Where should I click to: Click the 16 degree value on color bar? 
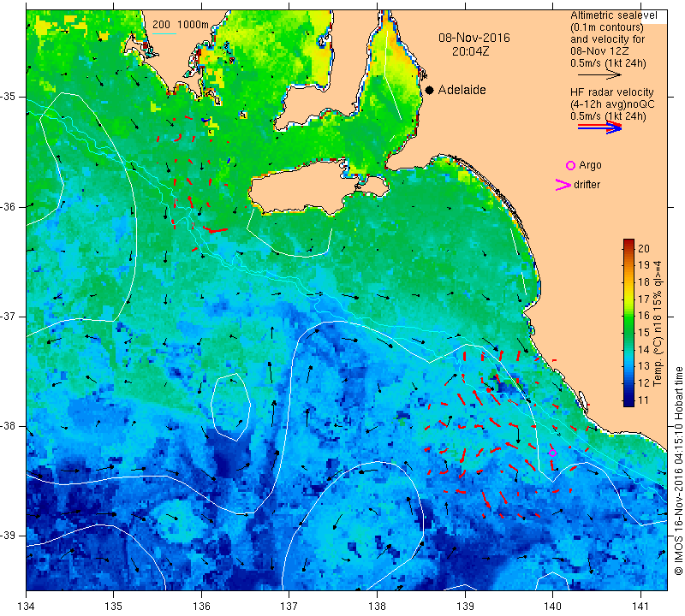pyautogui.click(x=644, y=316)
